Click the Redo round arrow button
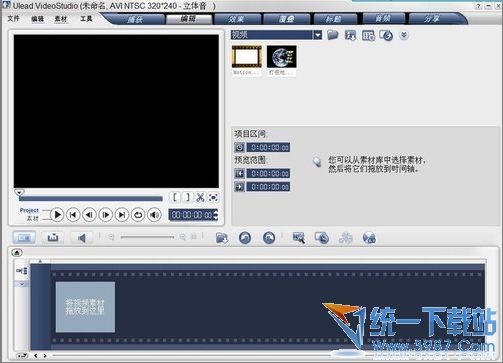503x363 pixels. [269, 238]
